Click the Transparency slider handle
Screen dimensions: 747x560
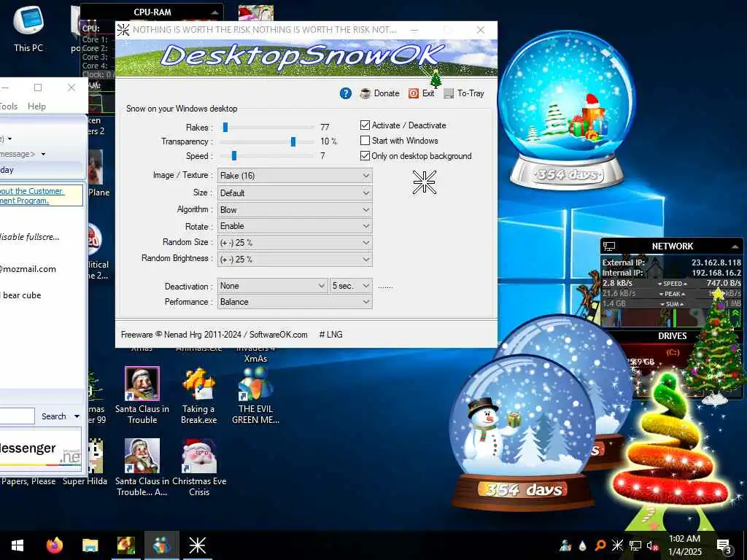point(293,141)
